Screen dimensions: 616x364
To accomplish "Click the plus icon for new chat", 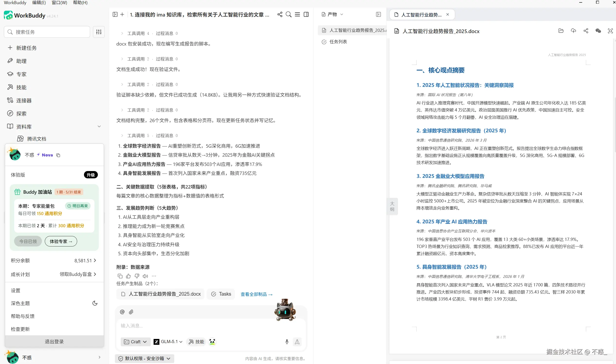I will [x=122, y=14].
